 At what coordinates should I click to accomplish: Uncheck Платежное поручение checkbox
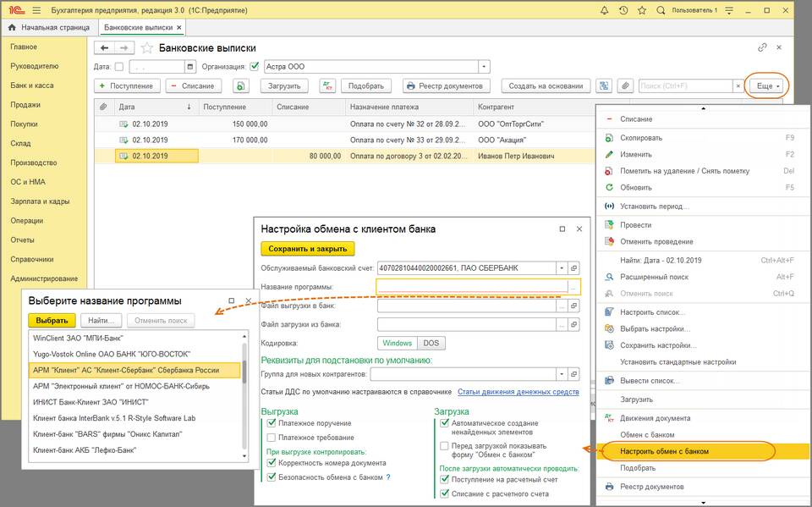[272, 423]
